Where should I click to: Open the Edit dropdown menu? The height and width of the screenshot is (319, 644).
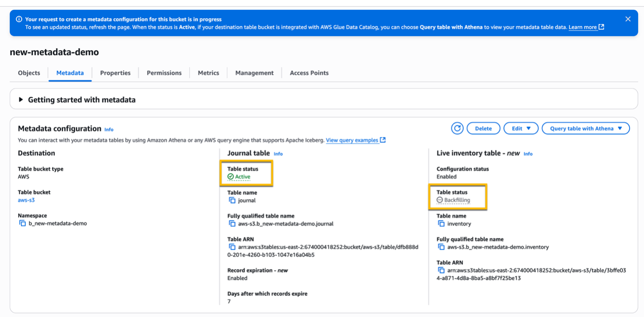pos(521,128)
